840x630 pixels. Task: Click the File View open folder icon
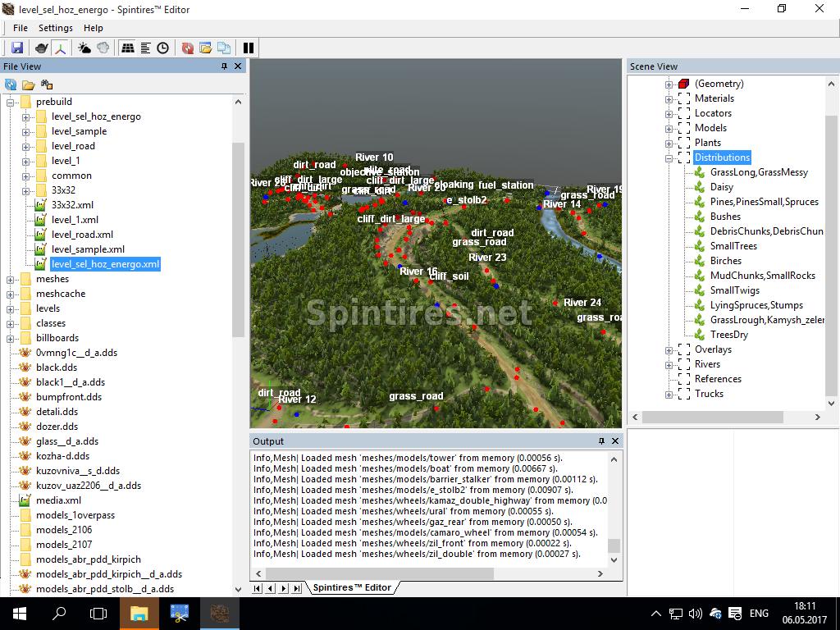click(x=29, y=84)
